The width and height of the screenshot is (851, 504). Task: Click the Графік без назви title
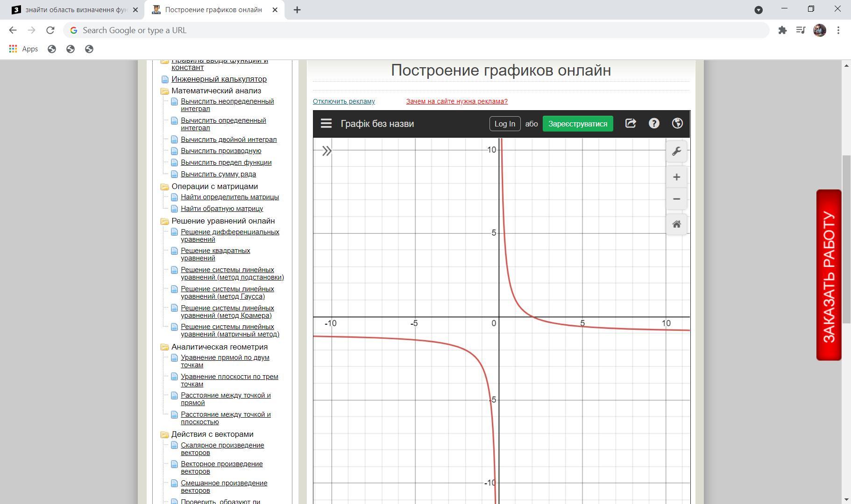[377, 124]
